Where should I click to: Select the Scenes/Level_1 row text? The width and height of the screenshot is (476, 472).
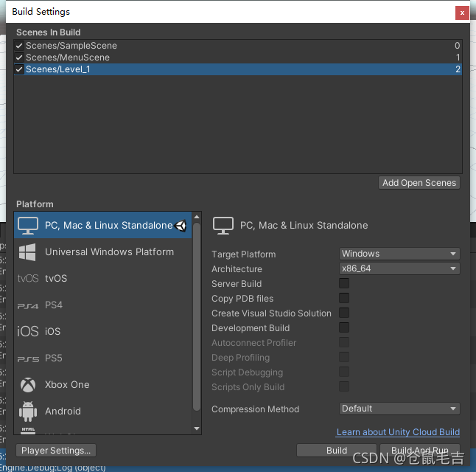coord(58,69)
